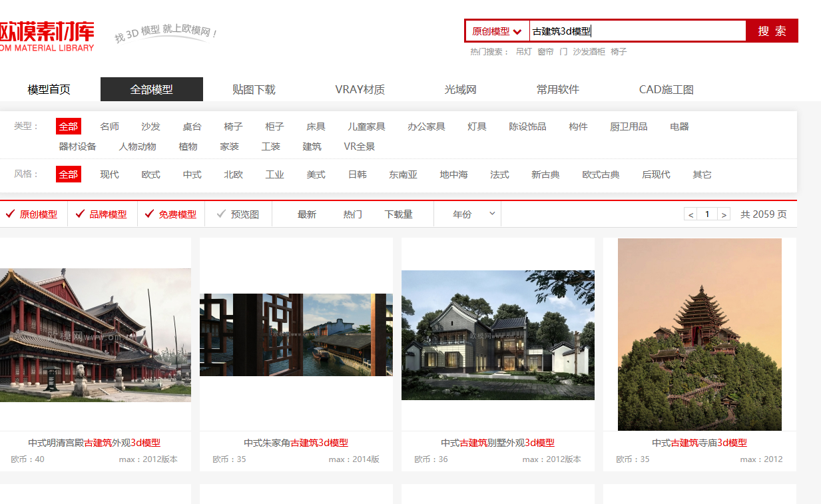Filter style by 地中海

point(454,174)
